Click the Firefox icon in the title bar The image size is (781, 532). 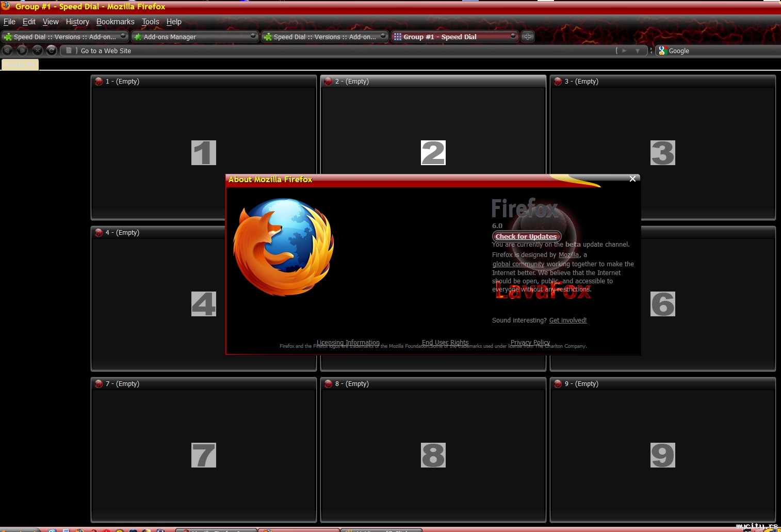click(6, 6)
